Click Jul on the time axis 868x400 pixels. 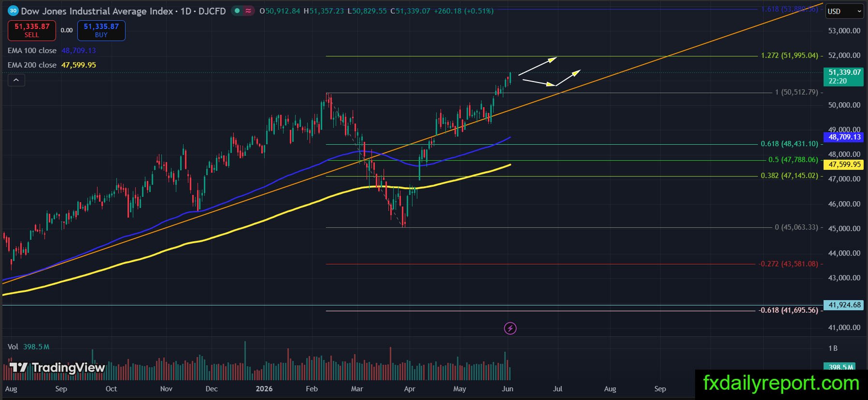coord(558,389)
